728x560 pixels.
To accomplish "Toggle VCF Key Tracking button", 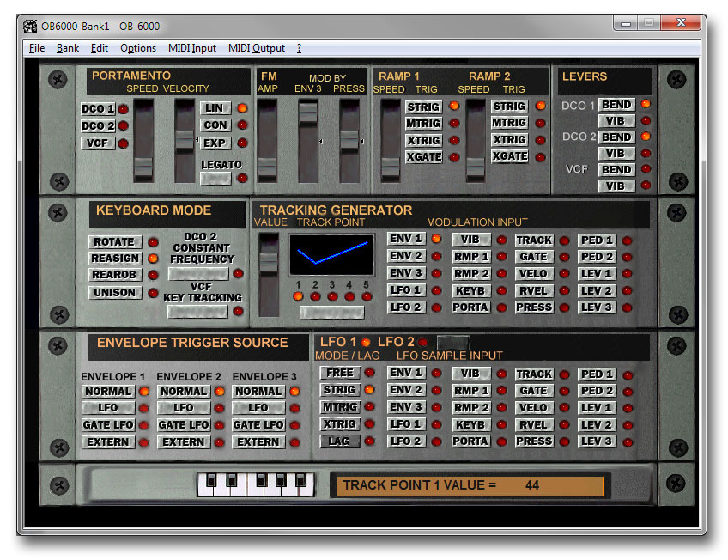I will click(x=198, y=312).
